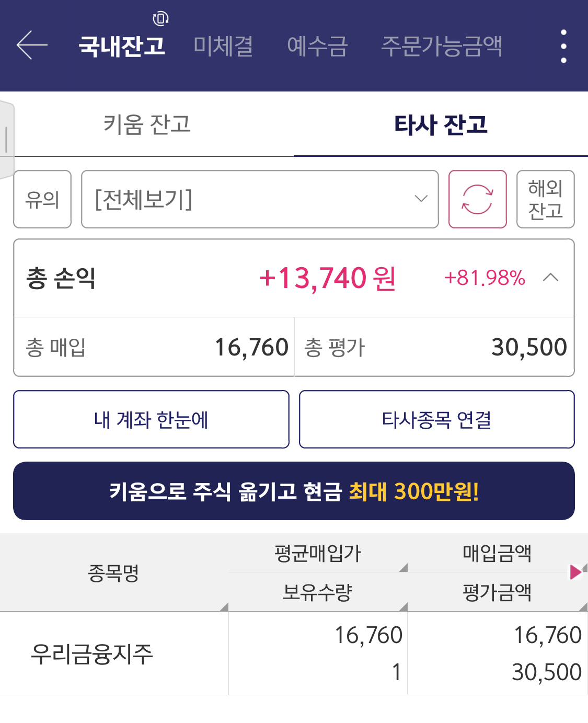Image resolution: width=588 pixels, height=723 pixels.
Task: Open the 주문가능금액 tab
Action: coord(442,46)
